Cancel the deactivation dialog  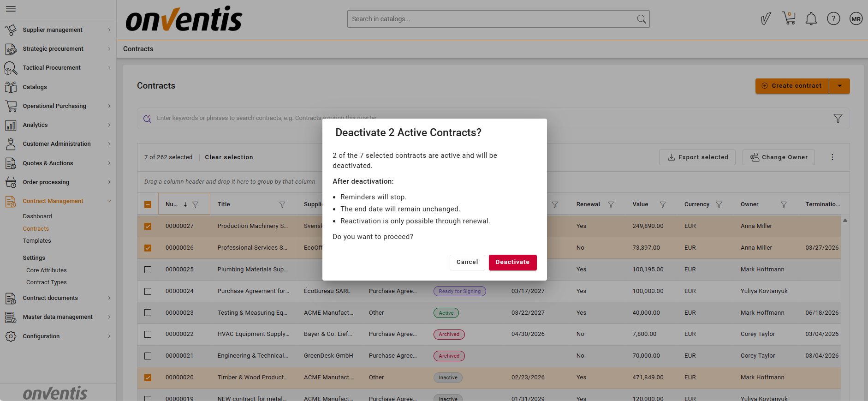point(467,262)
